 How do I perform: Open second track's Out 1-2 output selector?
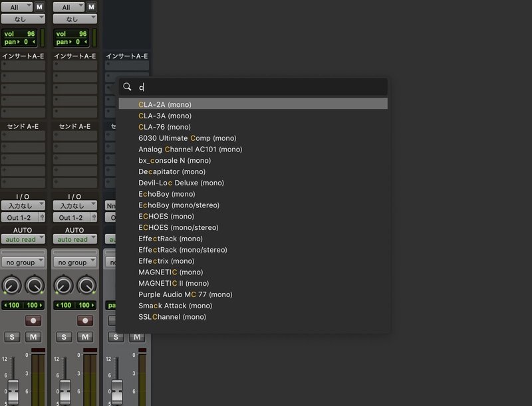72,217
